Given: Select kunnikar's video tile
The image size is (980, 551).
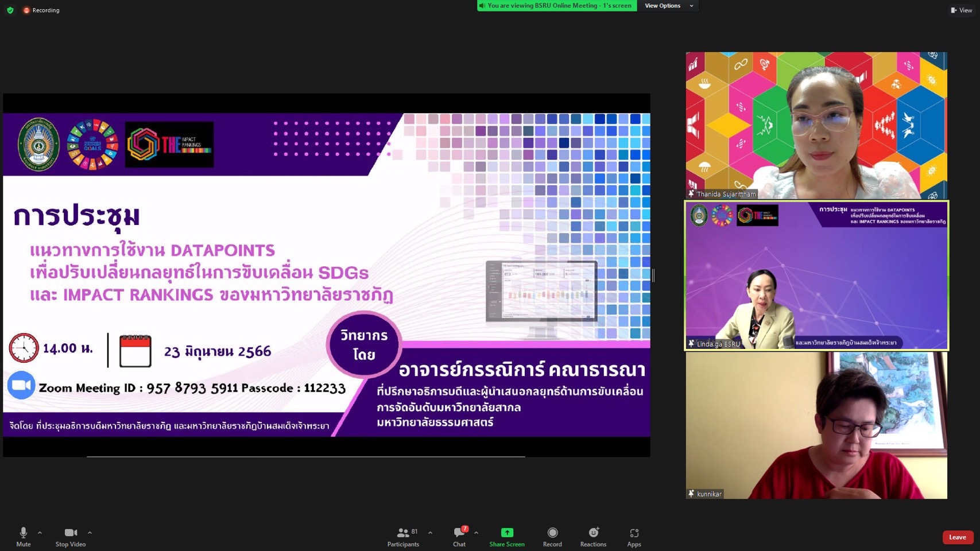Looking at the screenshot, I should [816, 425].
